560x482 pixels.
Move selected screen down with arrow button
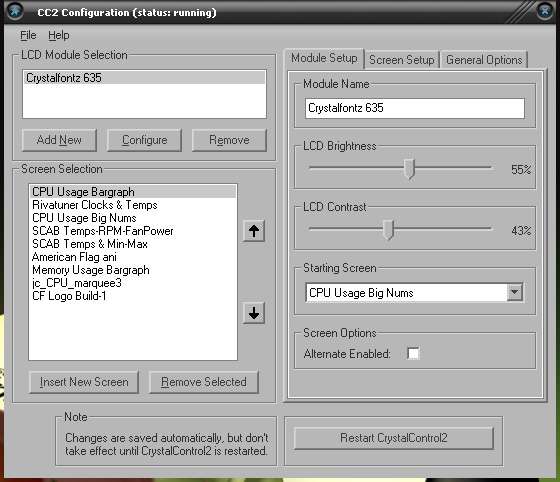coord(254,313)
